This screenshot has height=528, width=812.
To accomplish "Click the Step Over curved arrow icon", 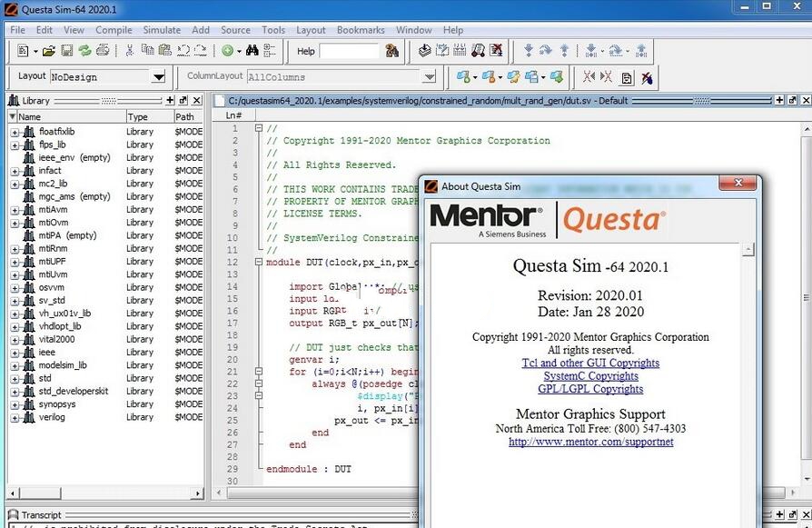I will [546, 50].
